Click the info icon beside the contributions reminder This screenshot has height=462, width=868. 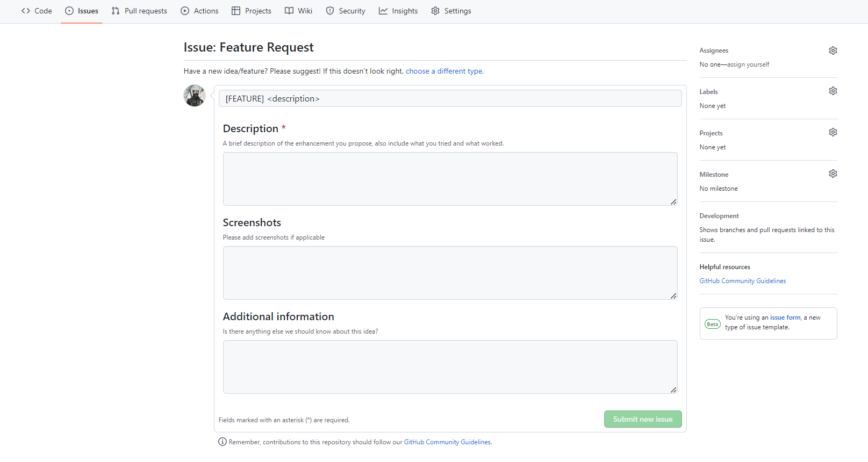[223, 442]
